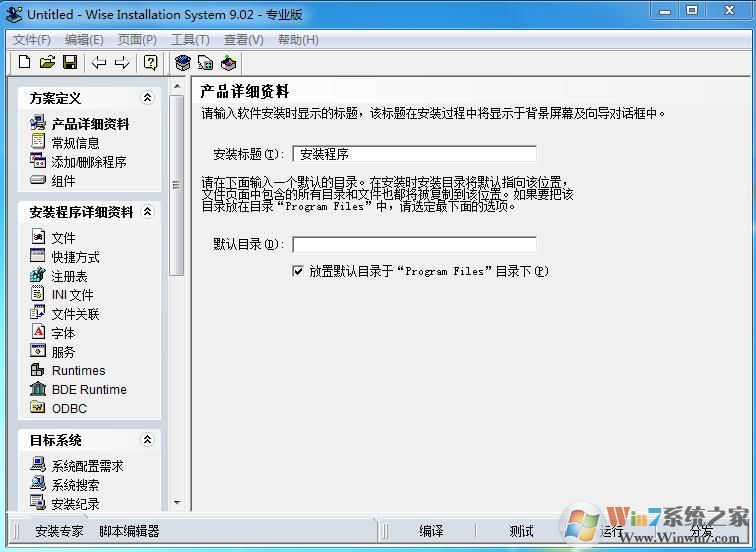The image size is (756, 552).
Task: Click the New file toolbar icon
Action: 25,62
